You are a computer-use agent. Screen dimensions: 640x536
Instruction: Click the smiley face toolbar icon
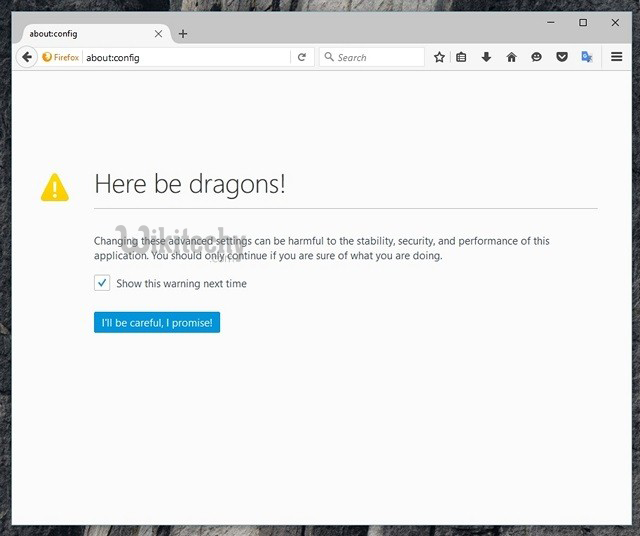click(x=536, y=57)
